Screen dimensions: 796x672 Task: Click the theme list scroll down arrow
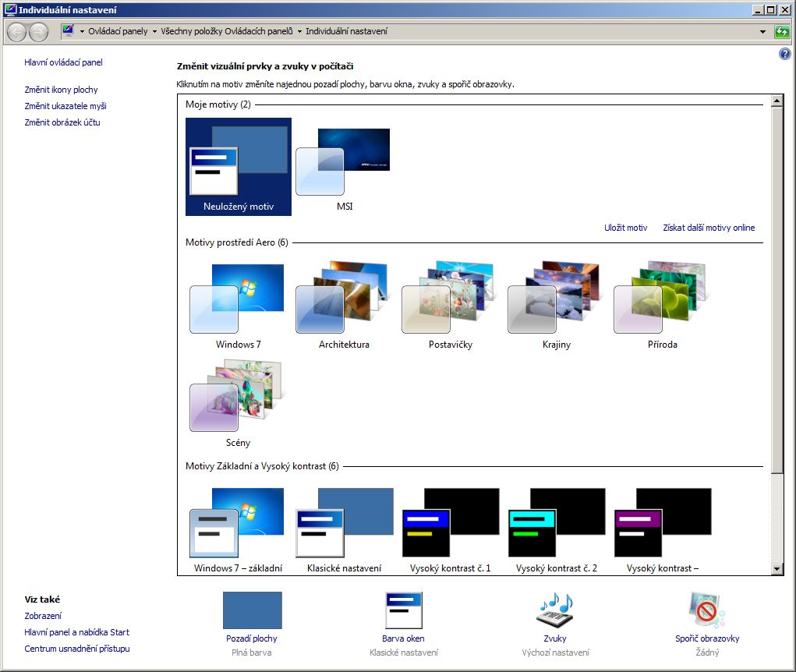[x=777, y=569]
